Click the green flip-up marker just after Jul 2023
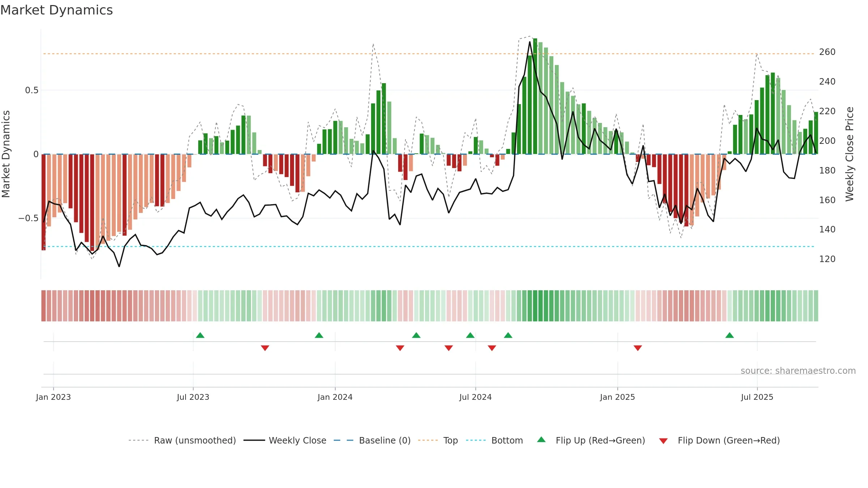Image resolution: width=868 pixels, height=488 pixels. [x=200, y=335]
